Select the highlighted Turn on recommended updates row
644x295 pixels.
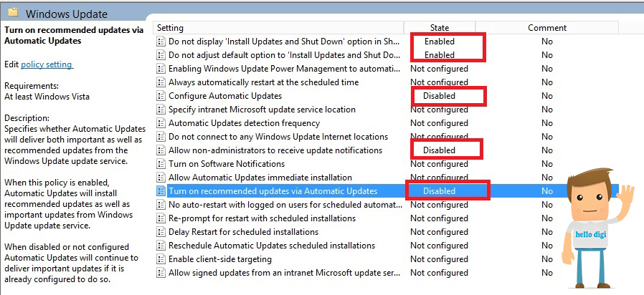click(387, 191)
